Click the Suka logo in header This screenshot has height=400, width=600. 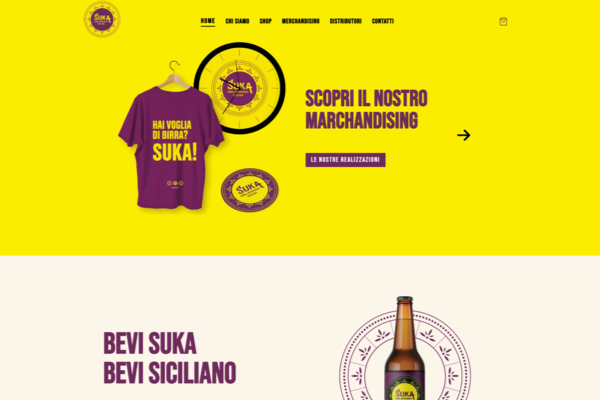(x=102, y=19)
